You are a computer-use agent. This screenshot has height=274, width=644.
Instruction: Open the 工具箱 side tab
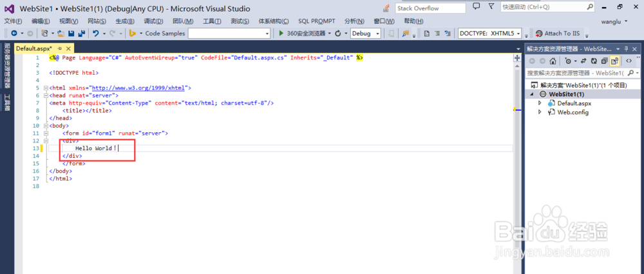[6, 103]
